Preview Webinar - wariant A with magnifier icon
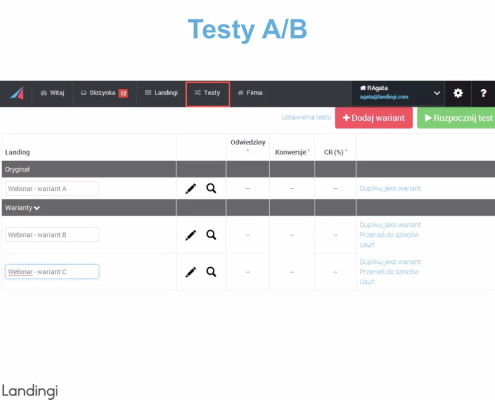 (211, 188)
